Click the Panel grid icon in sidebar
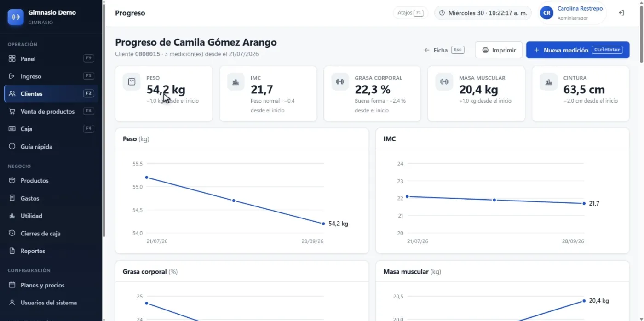Image resolution: width=644 pixels, height=321 pixels. [x=12, y=59]
